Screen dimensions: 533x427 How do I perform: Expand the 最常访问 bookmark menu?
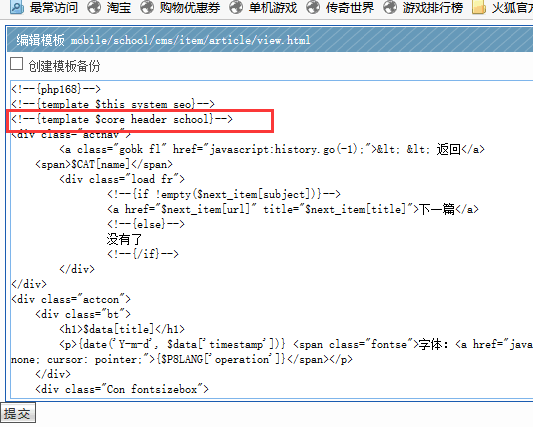click(x=54, y=7)
